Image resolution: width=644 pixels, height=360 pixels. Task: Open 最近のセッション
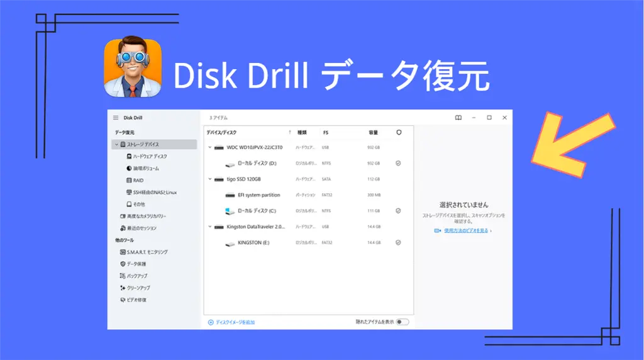click(142, 228)
